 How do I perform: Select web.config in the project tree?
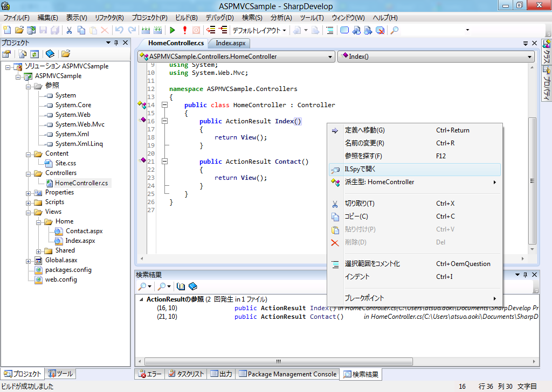61,280
